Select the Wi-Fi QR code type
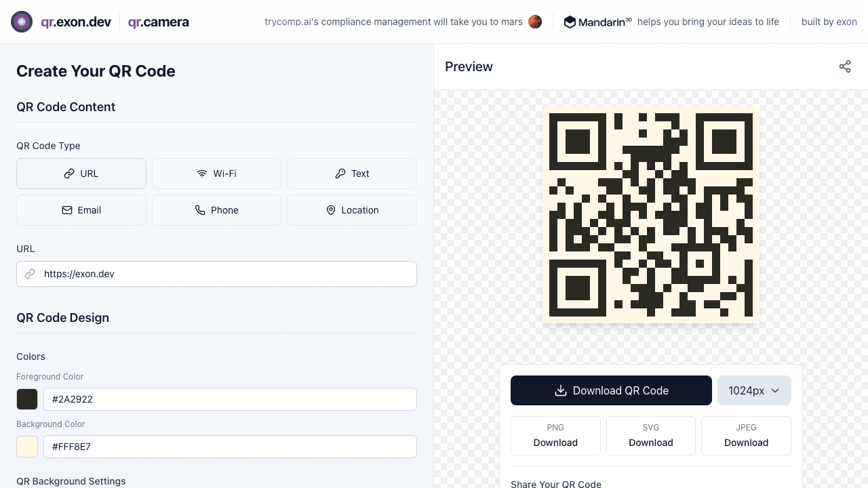The image size is (868, 488). pos(216,174)
